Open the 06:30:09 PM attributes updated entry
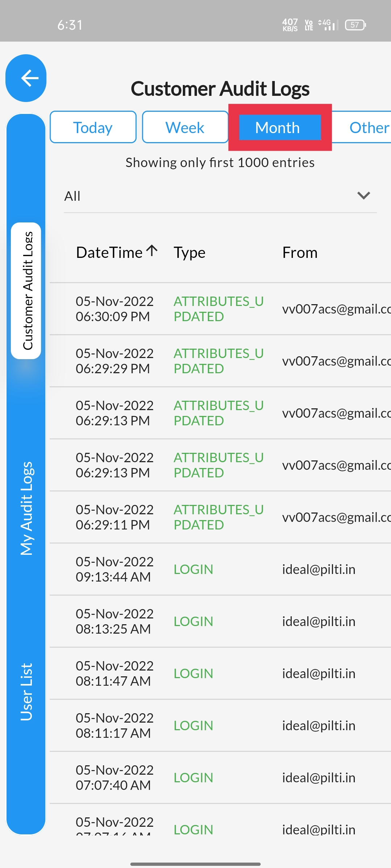Image resolution: width=391 pixels, height=868 pixels. click(x=220, y=309)
